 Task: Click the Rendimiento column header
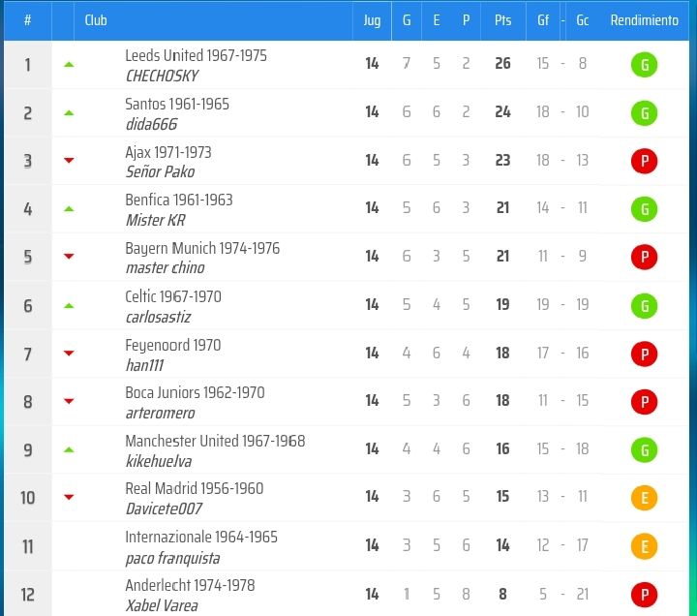click(x=644, y=20)
